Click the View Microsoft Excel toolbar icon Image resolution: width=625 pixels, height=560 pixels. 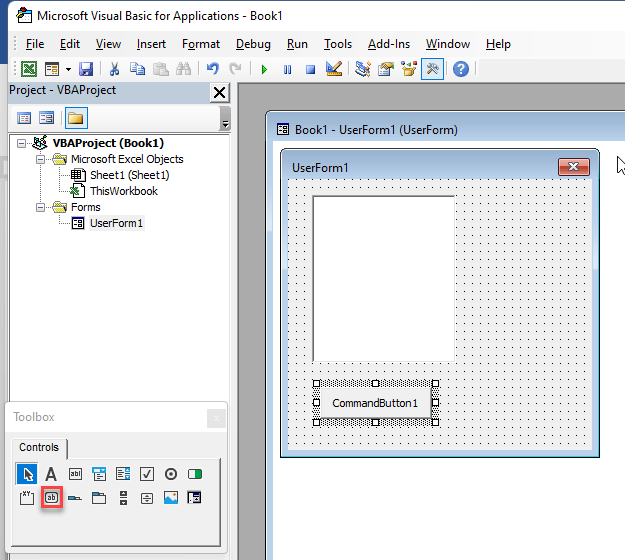click(x=29, y=69)
